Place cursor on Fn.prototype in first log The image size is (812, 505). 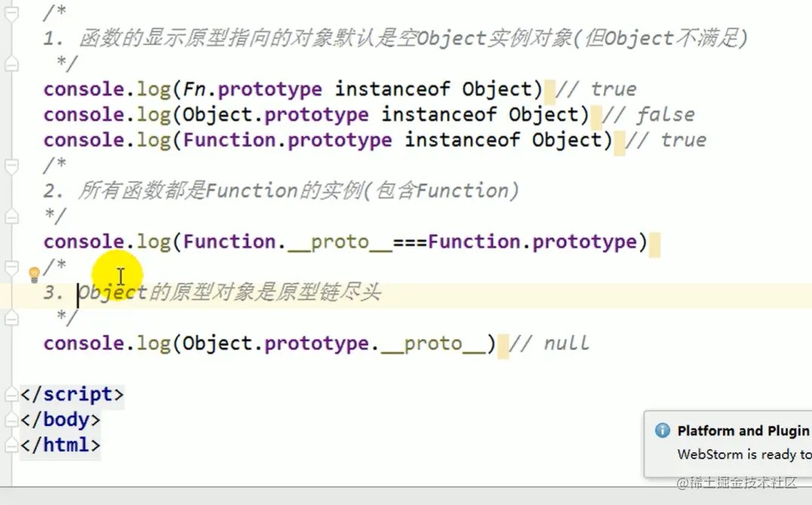(x=253, y=90)
